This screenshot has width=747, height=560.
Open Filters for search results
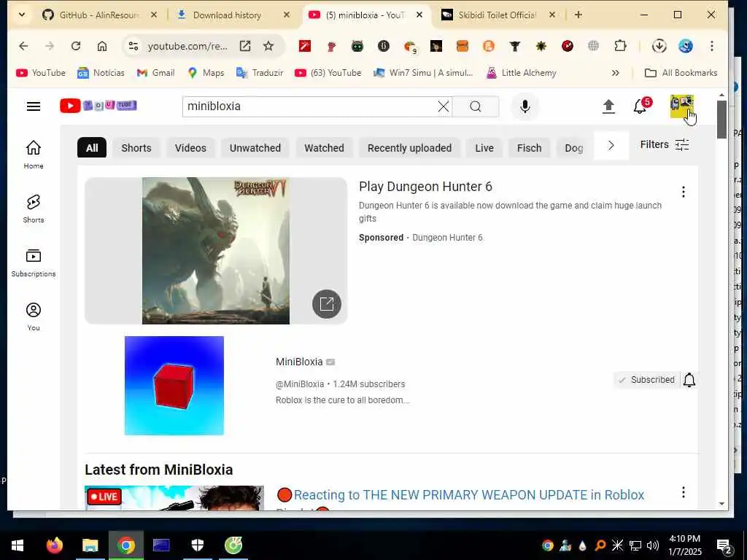(664, 145)
